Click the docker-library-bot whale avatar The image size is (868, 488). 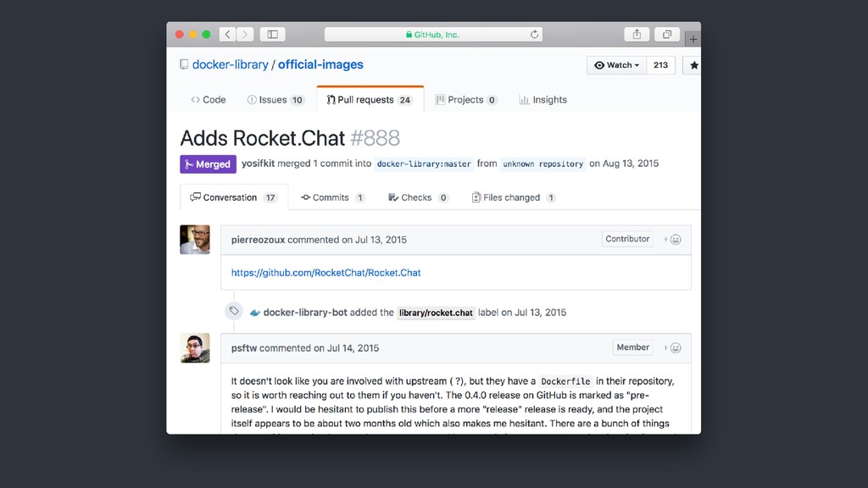254,313
